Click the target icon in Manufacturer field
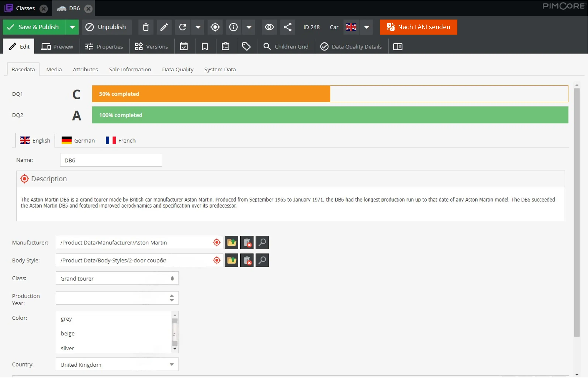The image size is (588, 383). [x=217, y=242]
